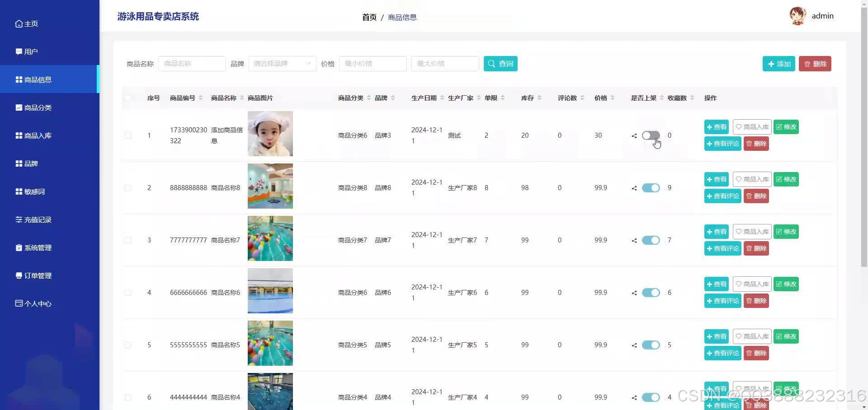868x410 pixels.
Task: Click 修改 button for 商品名称7
Action: click(786, 231)
